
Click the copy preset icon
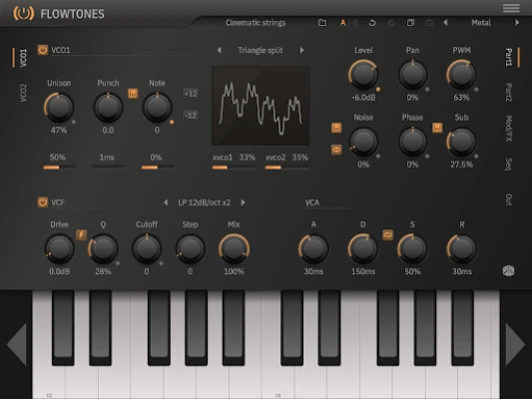tap(410, 23)
